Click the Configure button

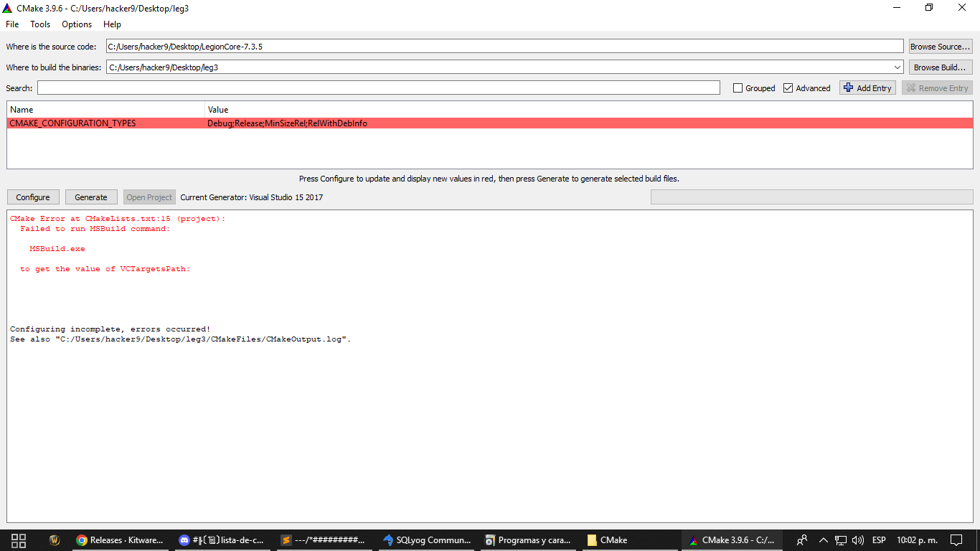(33, 197)
